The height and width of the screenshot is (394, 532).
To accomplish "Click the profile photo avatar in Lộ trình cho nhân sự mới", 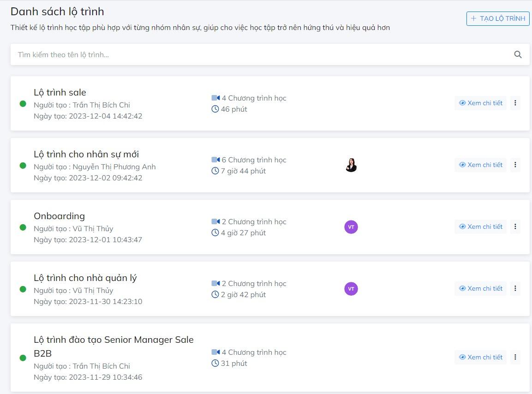I will (351, 165).
